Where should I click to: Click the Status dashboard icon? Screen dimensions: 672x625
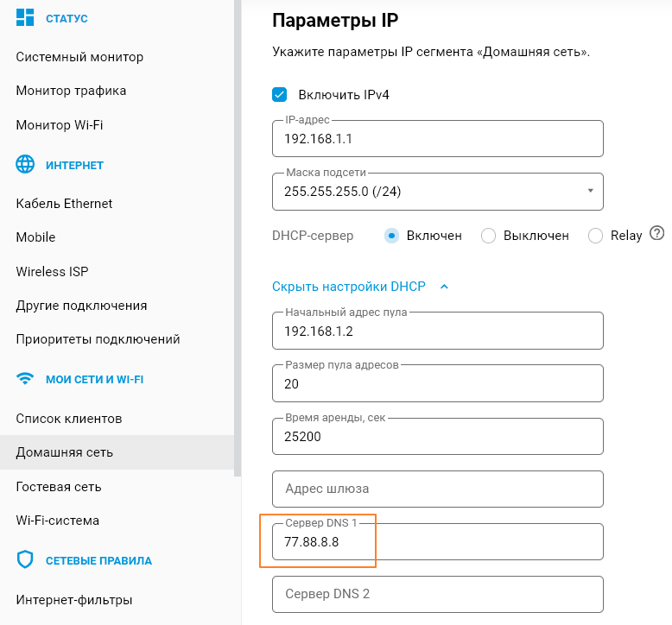click(26, 18)
